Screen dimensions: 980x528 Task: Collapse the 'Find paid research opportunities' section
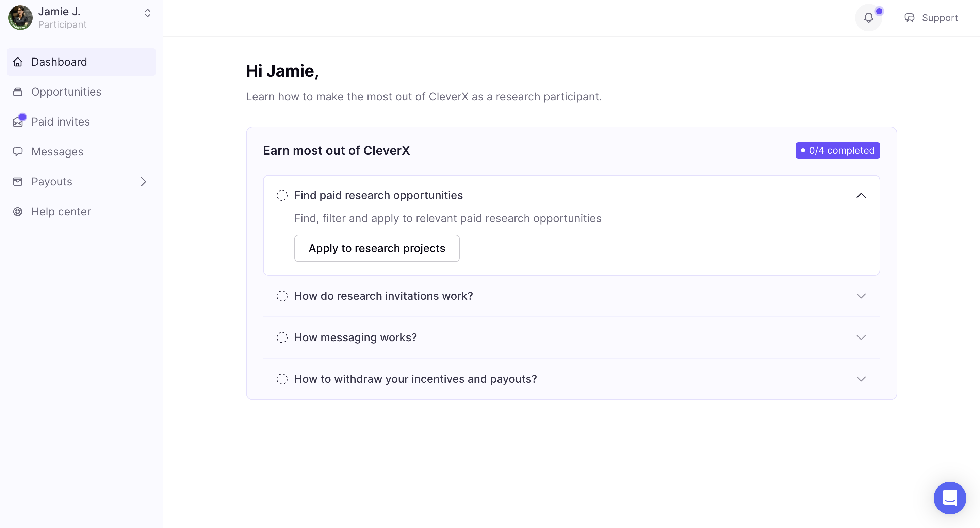pos(861,196)
